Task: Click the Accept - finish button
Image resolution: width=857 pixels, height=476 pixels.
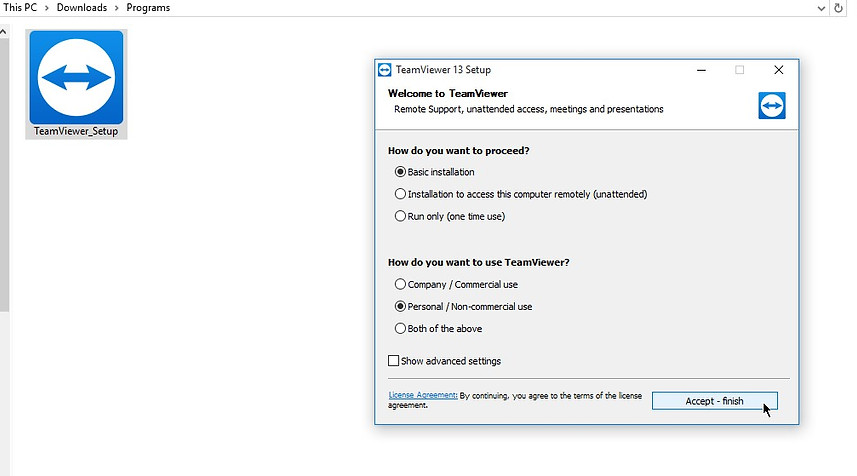Action: [x=714, y=401]
